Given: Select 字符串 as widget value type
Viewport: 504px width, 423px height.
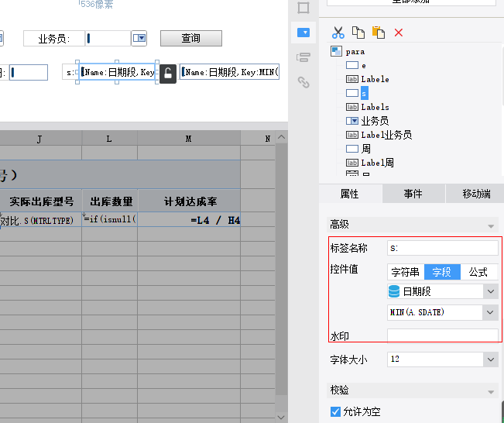Looking at the screenshot, I should (405, 272).
